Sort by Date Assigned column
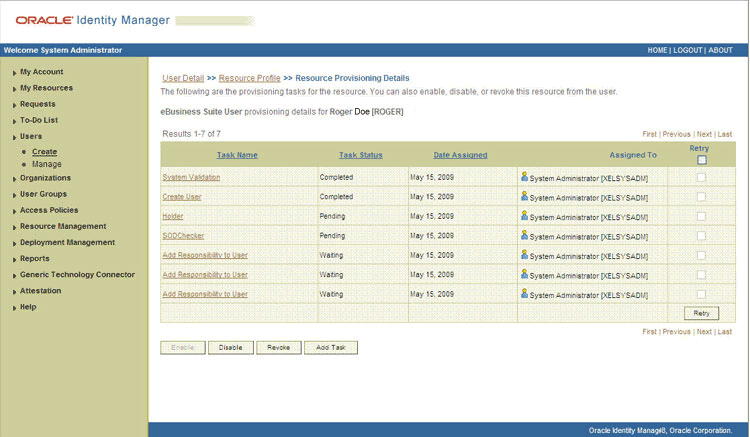Screen dimensions: 750x437 tap(460, 155)
